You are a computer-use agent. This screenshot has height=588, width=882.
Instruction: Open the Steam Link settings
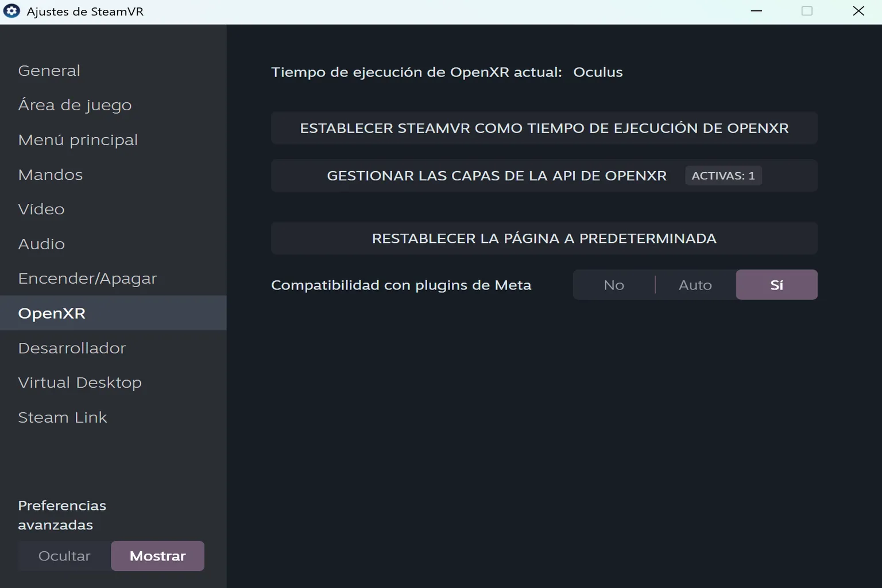pyautogui.click(x=113, y=417)
